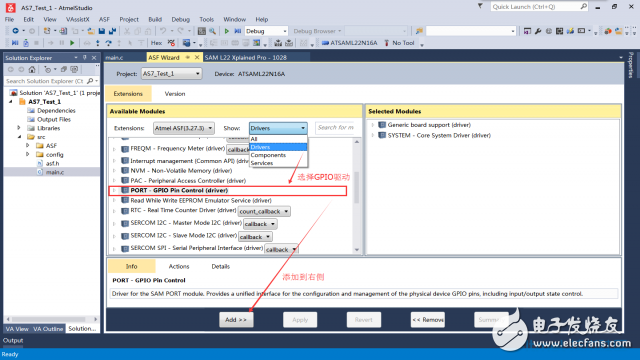Screen dimensions: 640x360
Task: Switch to VA Outline panel tab
Action: 48,329
